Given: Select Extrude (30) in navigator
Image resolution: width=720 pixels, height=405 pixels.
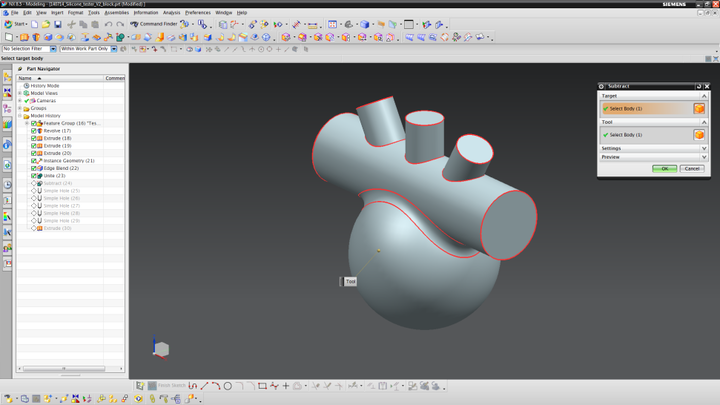Looking at the screenshot, I should coord(57,228).
